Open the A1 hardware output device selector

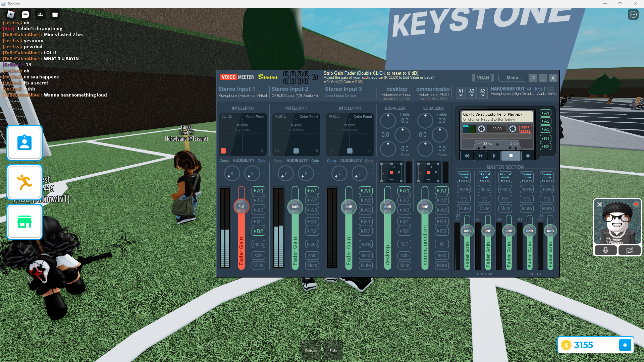pyautogui.click(x=461, y=93)
